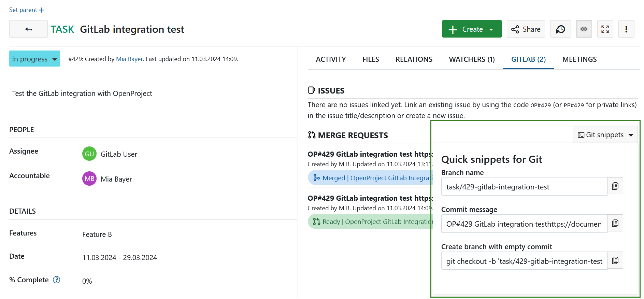
Task: Toggle the watch eye button
Action: (584, 29)
